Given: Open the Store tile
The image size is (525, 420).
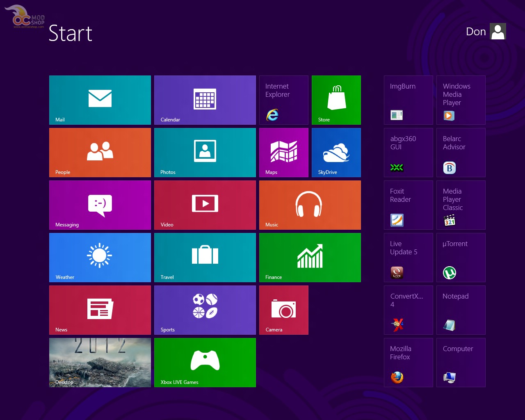Looking at the screenshot, I should coord(336,100).
